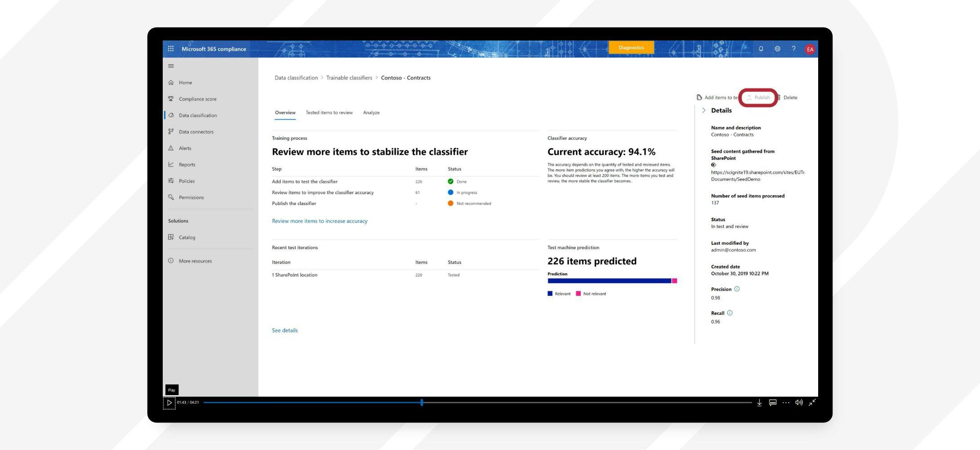Open the Microsoft 365 app launcher waffle
This screenshot has width=980, height=450.
(171, 48)
